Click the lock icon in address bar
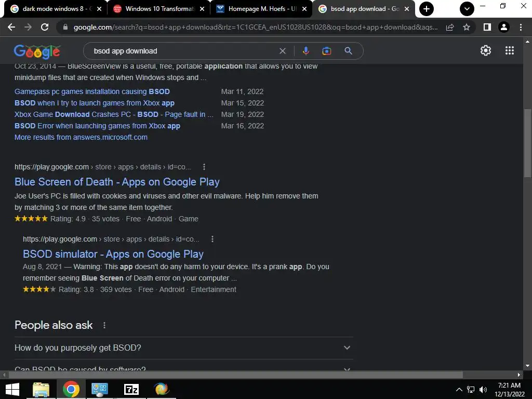The height and width of the screenshot is (399, 532). click(x=65, y=27)
